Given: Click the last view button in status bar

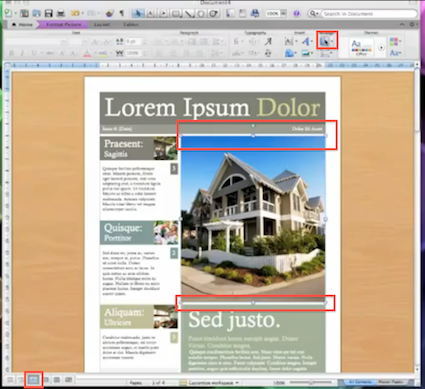Looking at the screenshot, I should (69, 380).
